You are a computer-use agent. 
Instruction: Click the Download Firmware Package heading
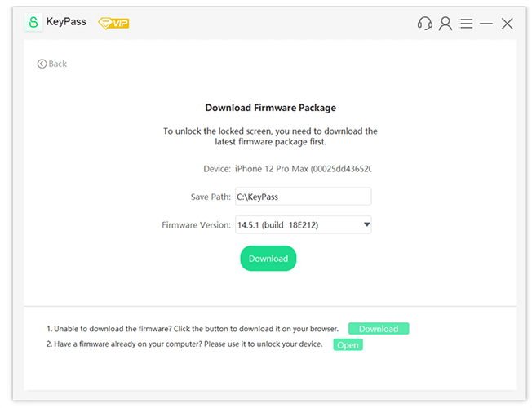pos(270,108)
